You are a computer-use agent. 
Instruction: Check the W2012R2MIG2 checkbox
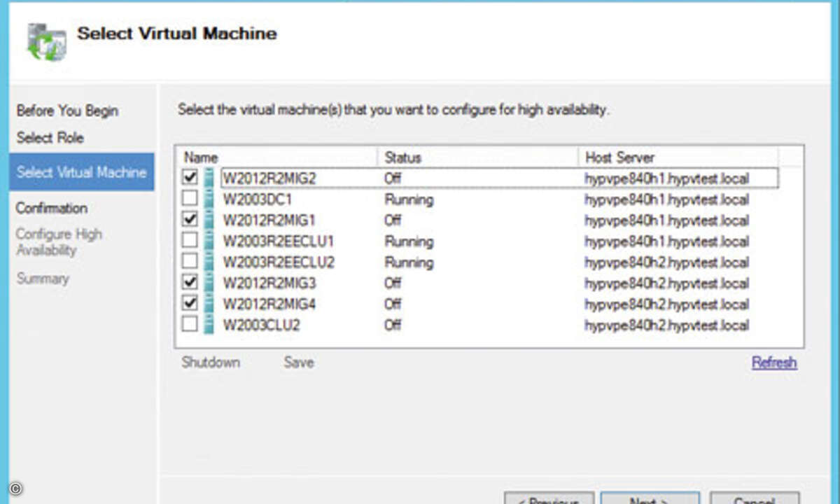[x=190, y=178]
